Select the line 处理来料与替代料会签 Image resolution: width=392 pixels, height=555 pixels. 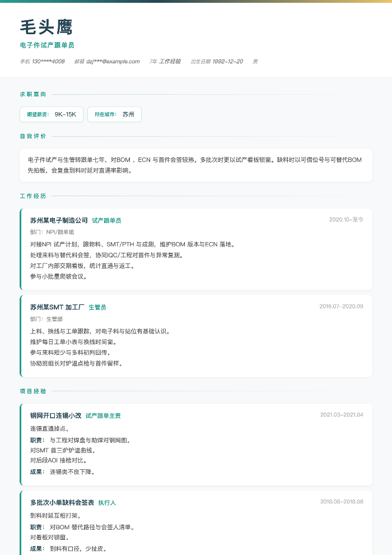coord(107,255)
